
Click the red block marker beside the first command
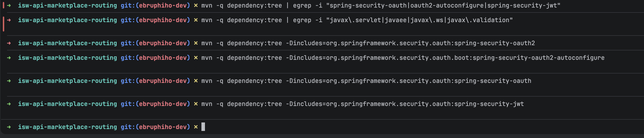tap(4, 5)
